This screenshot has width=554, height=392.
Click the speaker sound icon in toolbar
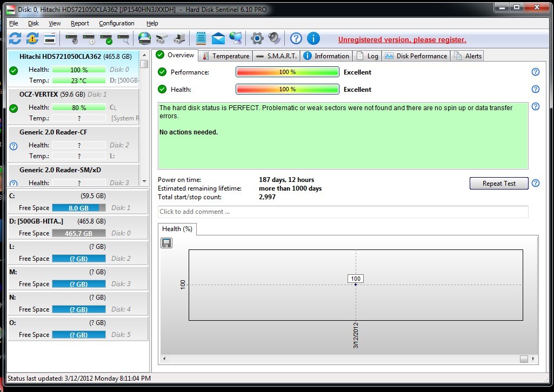point(274,38)
